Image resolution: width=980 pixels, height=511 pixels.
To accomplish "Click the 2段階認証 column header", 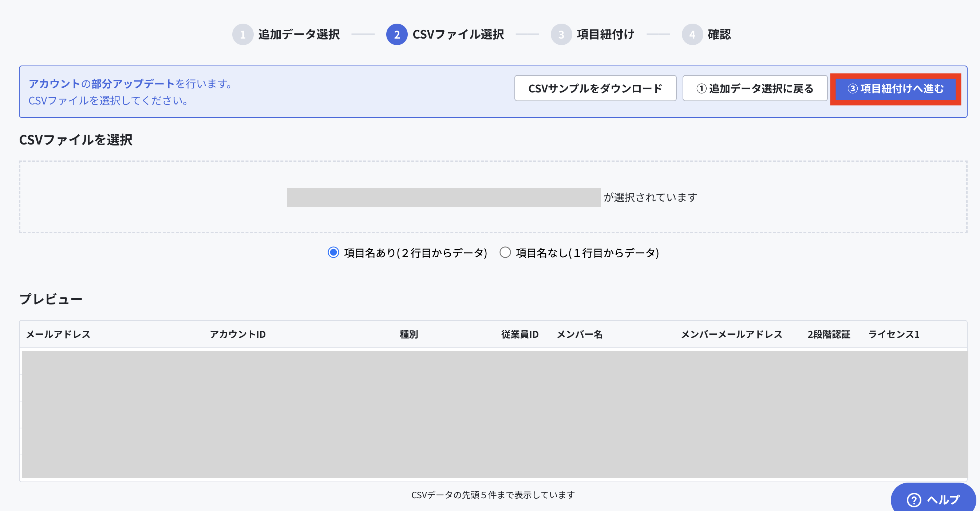I will point(829,334).
